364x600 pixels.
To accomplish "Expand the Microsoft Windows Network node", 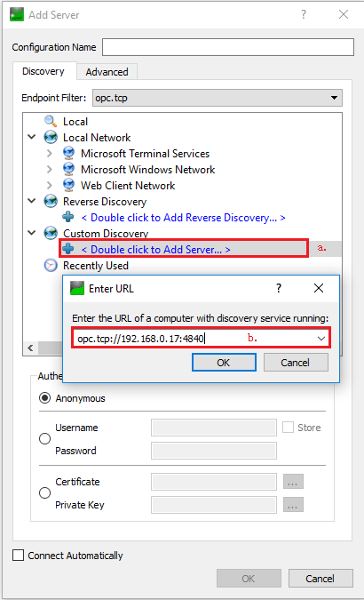I will click(50, 170).
